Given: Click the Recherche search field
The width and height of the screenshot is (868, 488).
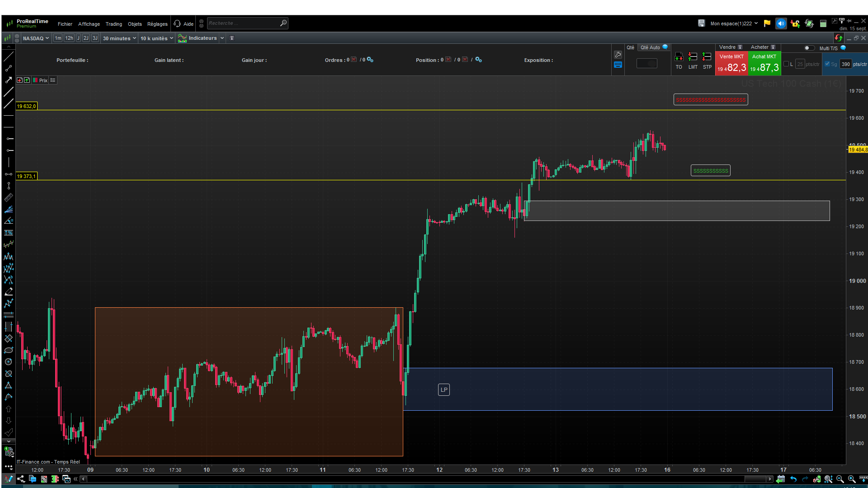Looking at the screenshot, I should coord(243,23).
